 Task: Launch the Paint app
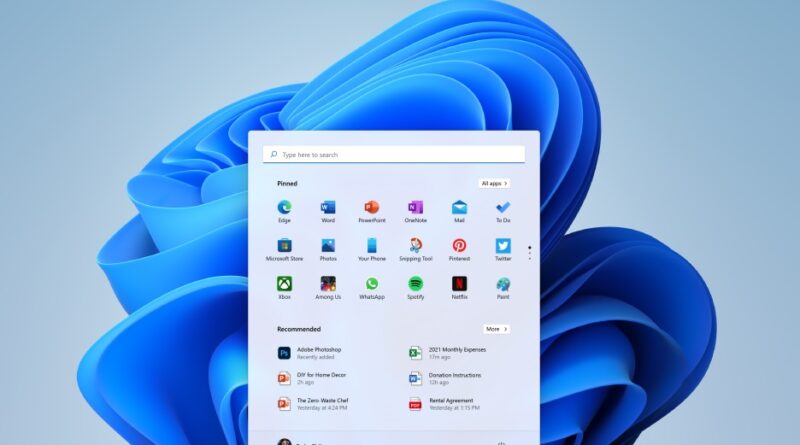(503, 288)
